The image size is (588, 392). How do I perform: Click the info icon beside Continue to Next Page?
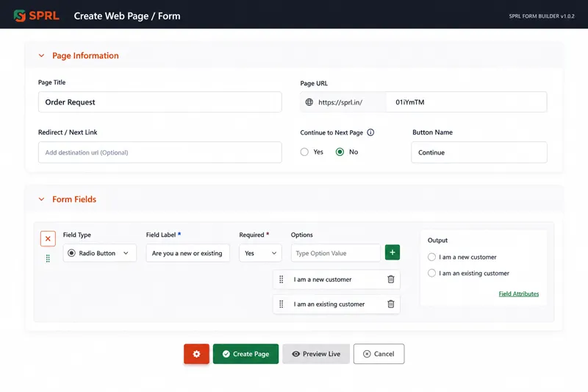(x=370, y=132)
